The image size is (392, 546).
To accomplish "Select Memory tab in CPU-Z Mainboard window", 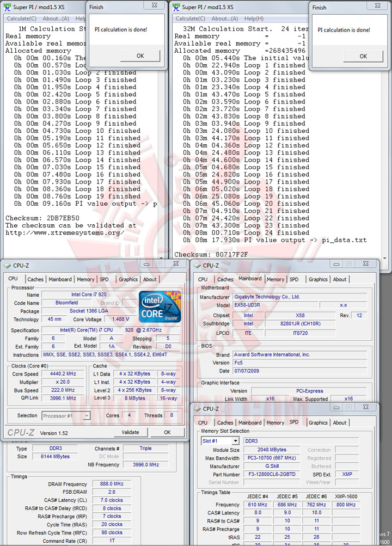I will point(275,279).
